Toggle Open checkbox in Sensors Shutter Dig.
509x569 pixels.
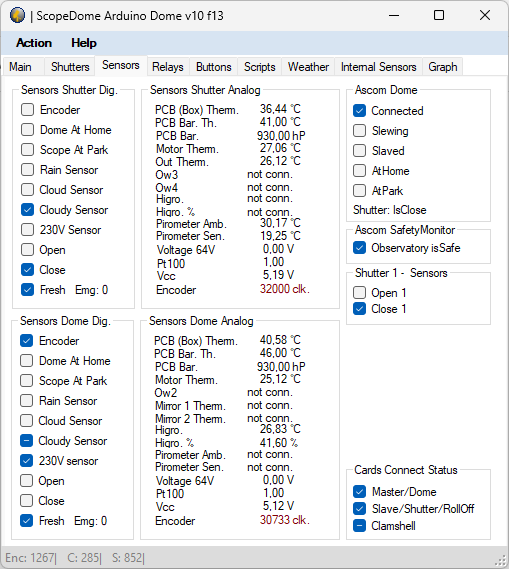coord(28,250)
